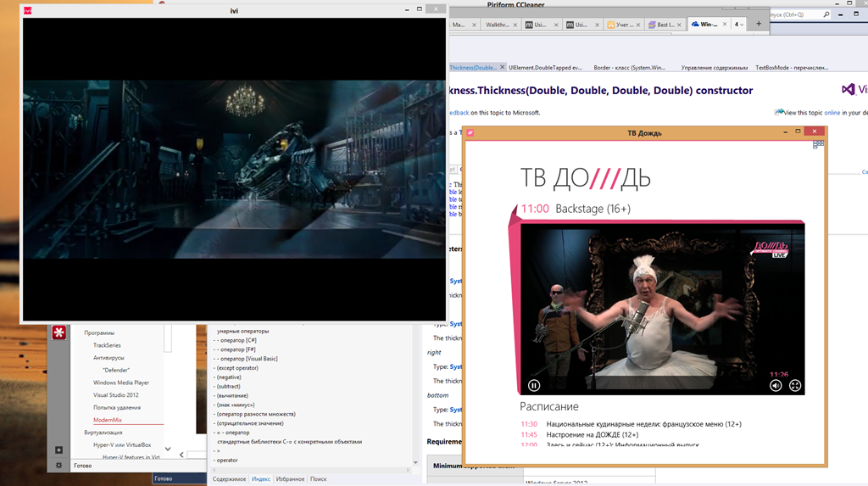This screenshot has height=486, width=868.
Task: Select '- (знак «минус»)' index entry
Action: pyautogui.click(x=234, y=405)
